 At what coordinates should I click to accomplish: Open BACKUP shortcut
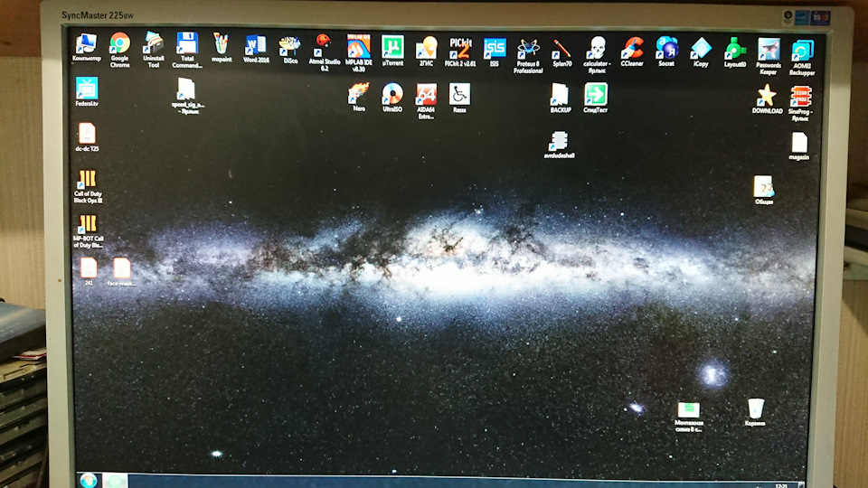(561, 99)
